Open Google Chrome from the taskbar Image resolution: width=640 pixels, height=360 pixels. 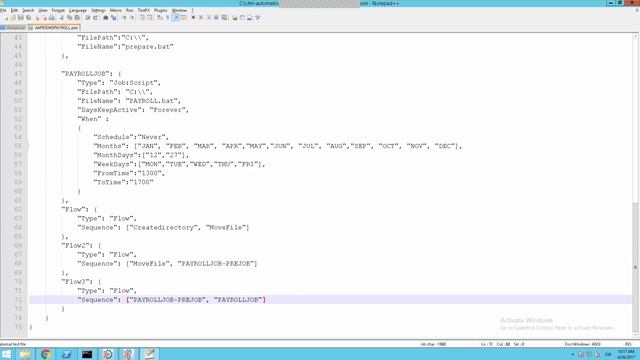tap(46, 354)
